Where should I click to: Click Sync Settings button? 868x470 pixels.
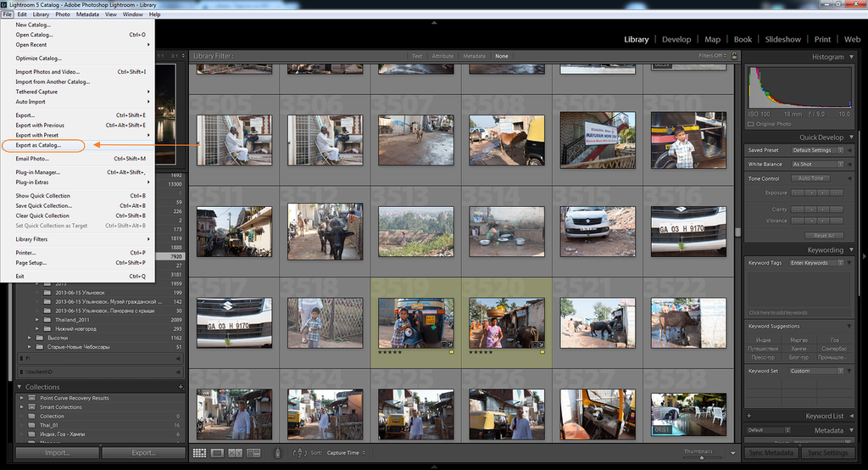[827, 453]
